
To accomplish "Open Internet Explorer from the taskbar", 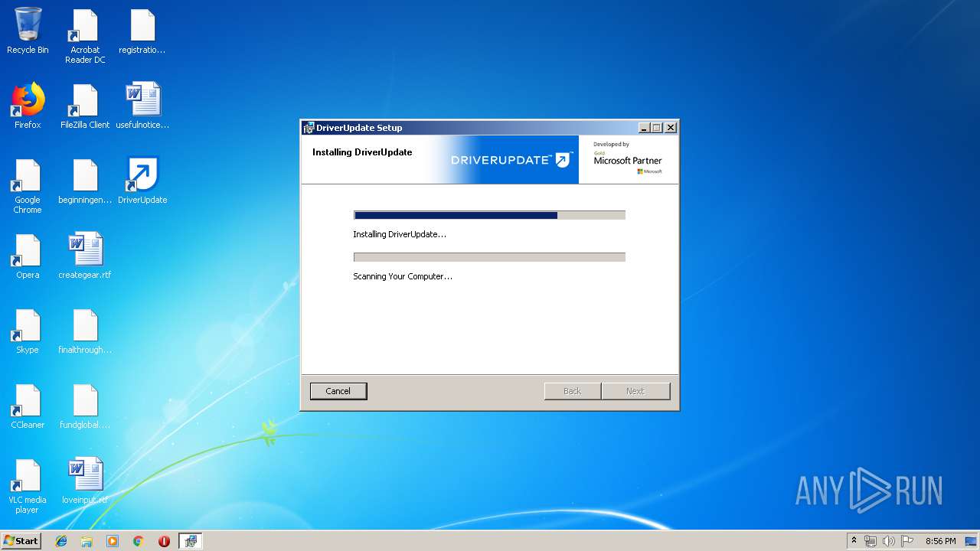I will [x=61, y=541].
